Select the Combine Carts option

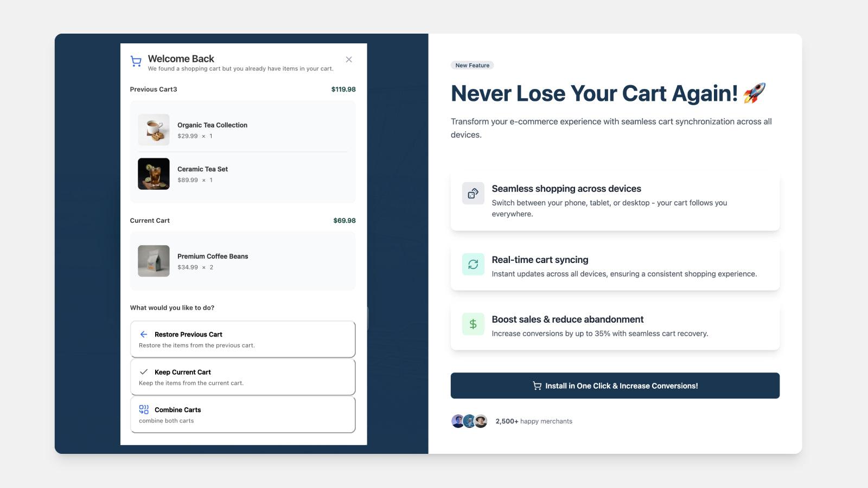pyautogui.click(x=242, y=414)
